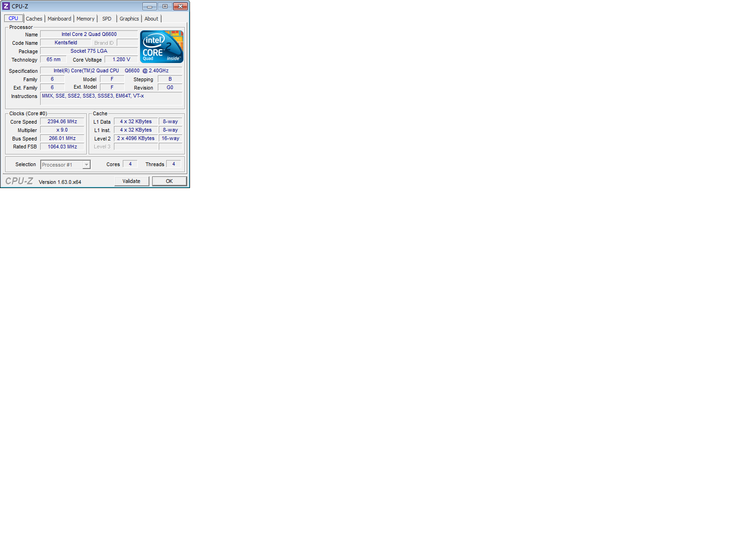Screen dimensions: 747x560
Task: Click the L1 Data 4 x 32 KBytes value
Action: (x=136, y=121)
